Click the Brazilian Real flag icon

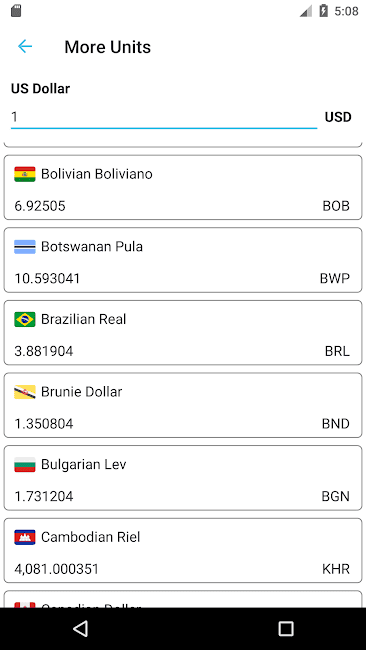click(x=25, y=319)
